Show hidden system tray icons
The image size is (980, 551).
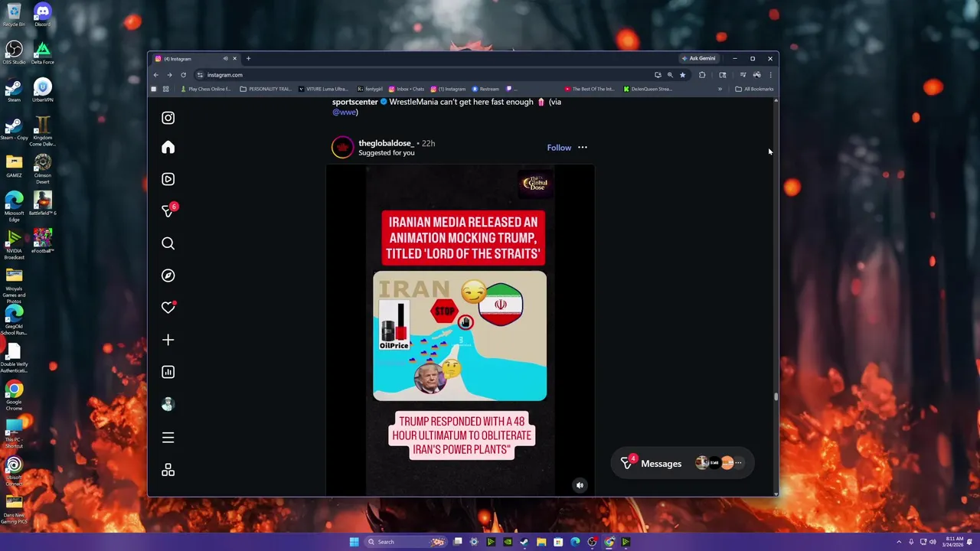[x=900, y=542]
